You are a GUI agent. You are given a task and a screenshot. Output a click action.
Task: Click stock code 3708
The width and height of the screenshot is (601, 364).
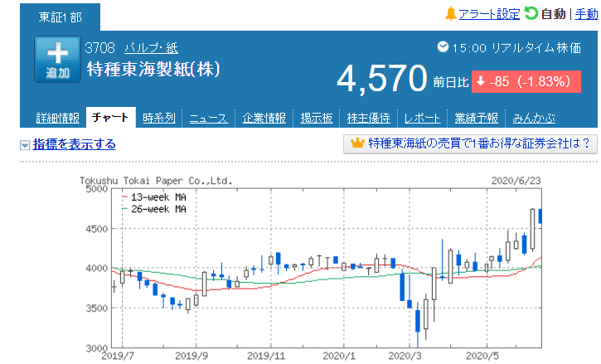click(99, 48)
